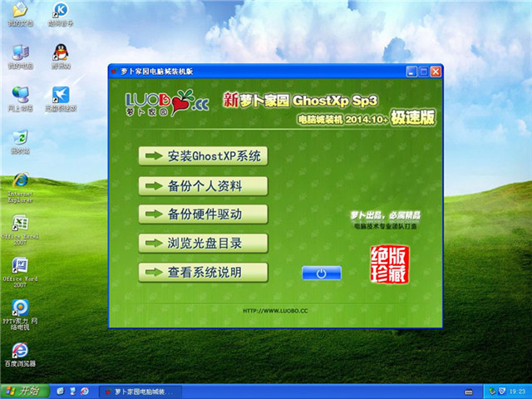Click the network tray icon left of the shield
The image size is (532, 399).
492,392
